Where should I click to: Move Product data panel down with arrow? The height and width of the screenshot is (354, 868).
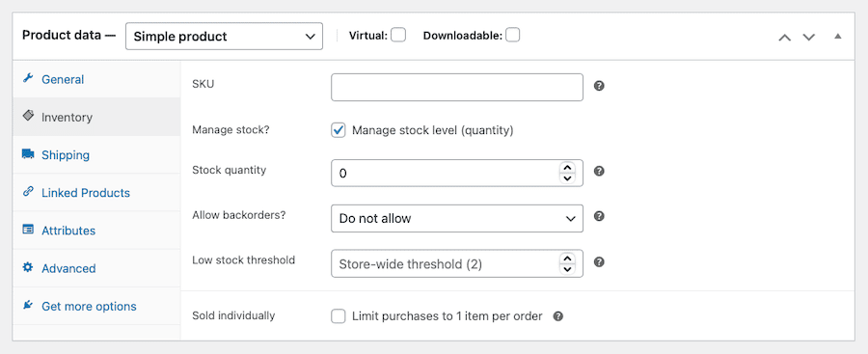click(809, 37)
